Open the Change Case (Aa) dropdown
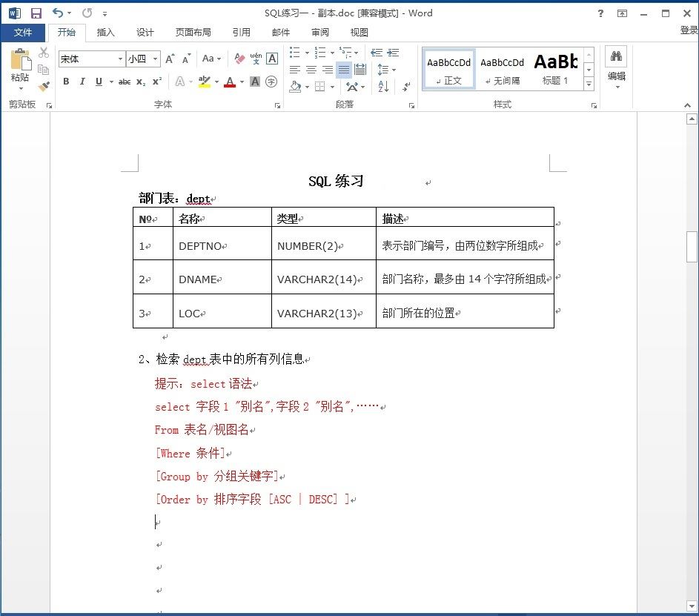Viewport: 699px width, 616px height. tap(211, 59)
